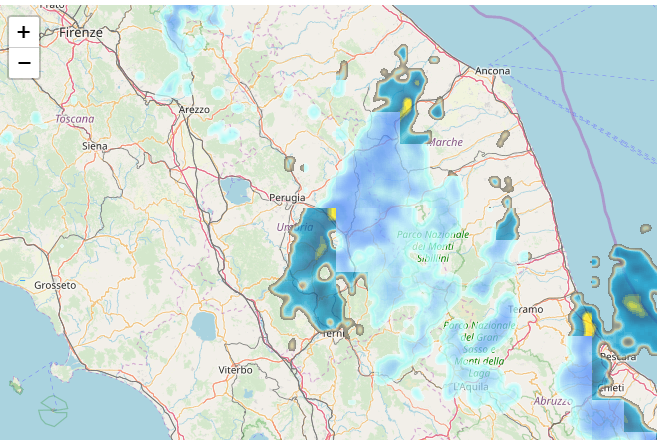Image resolution: width=659 pixels, height=440 pixels.
Task: Select the Umbria region label
Action: coord(295,228)
